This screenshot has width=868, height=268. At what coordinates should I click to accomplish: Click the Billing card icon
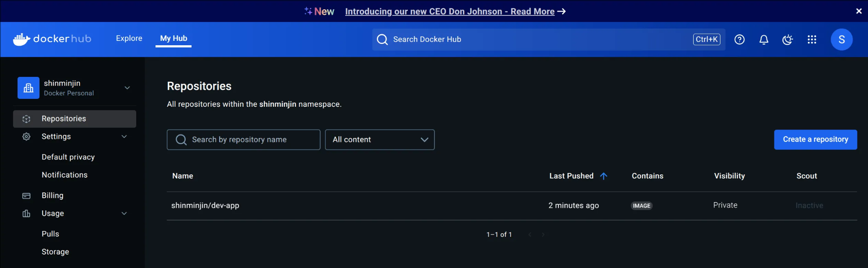[x=26, y=196]
